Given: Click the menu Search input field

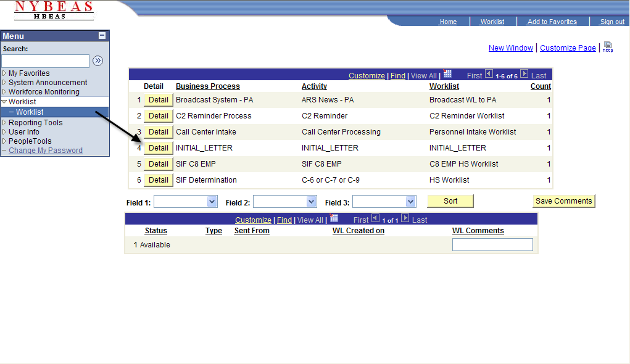Looking at the screenshot, I should 46,61.
